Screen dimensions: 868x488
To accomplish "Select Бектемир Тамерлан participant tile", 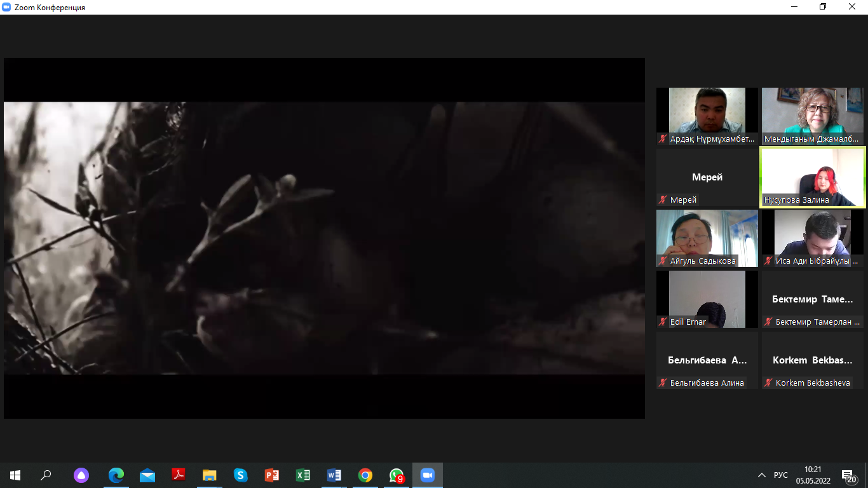I will [x=813, y=299].
